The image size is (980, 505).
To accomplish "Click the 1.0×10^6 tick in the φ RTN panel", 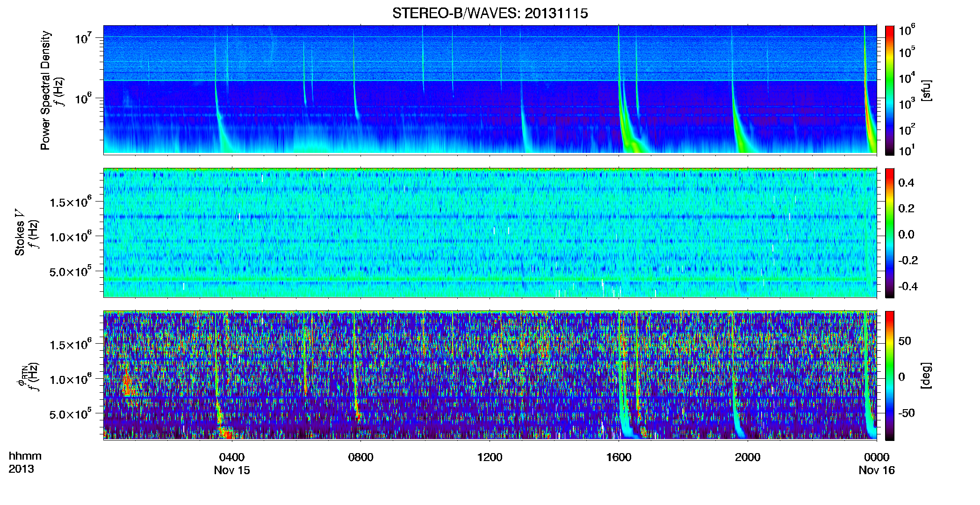I will [x=71, y=379].
